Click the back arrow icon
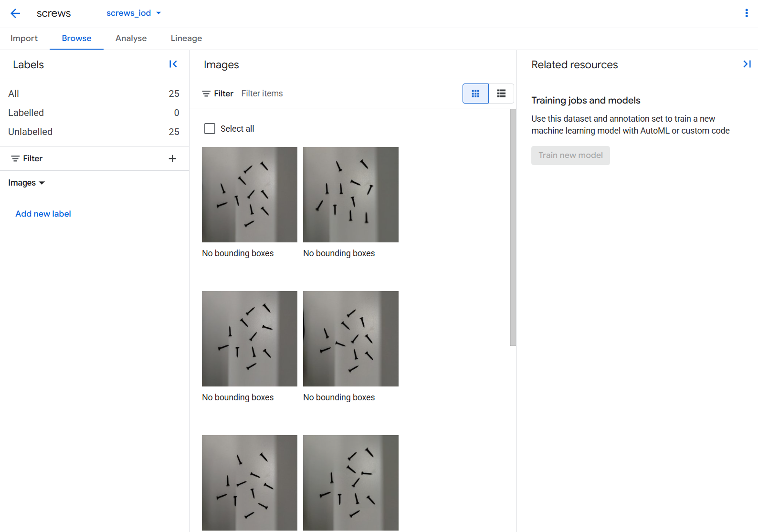 [15, 13]
